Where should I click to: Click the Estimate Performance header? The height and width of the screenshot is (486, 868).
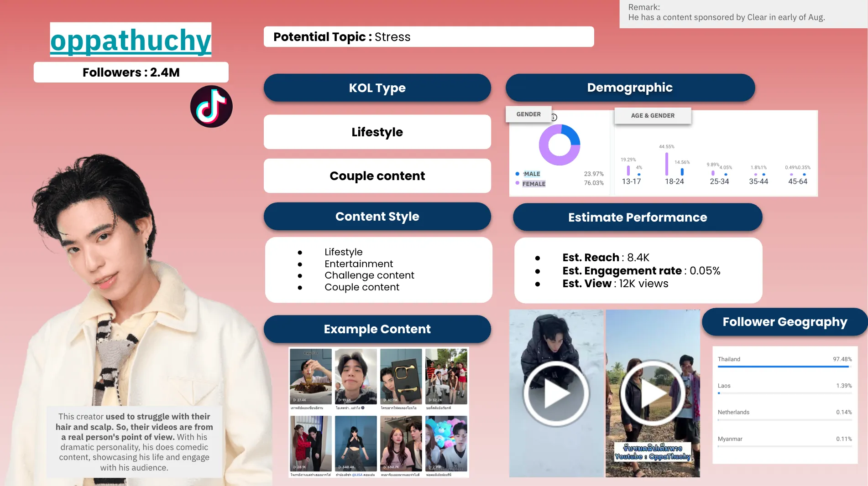click(638, 217)
